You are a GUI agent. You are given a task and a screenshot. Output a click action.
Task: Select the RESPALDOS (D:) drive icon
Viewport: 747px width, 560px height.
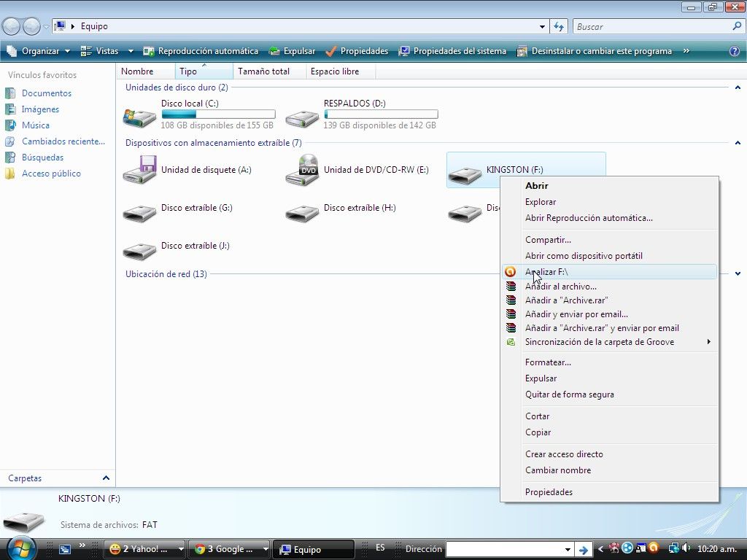coord(302,115)
